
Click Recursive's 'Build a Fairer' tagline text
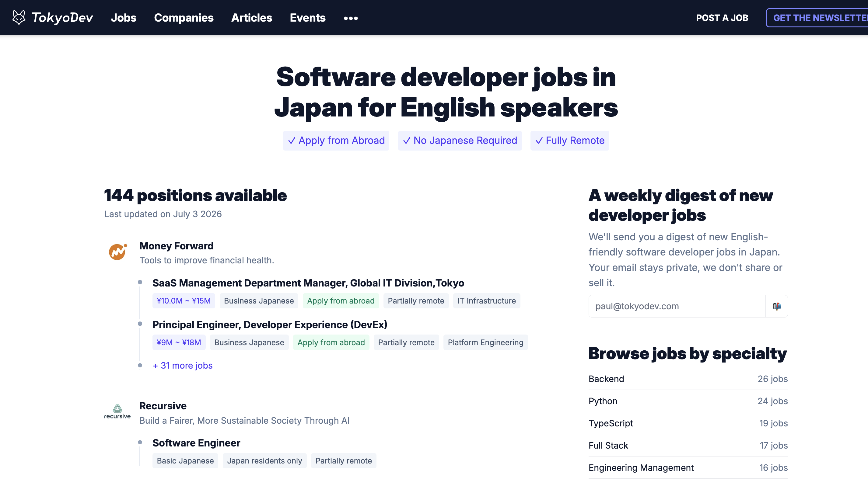tap(244, 421)
